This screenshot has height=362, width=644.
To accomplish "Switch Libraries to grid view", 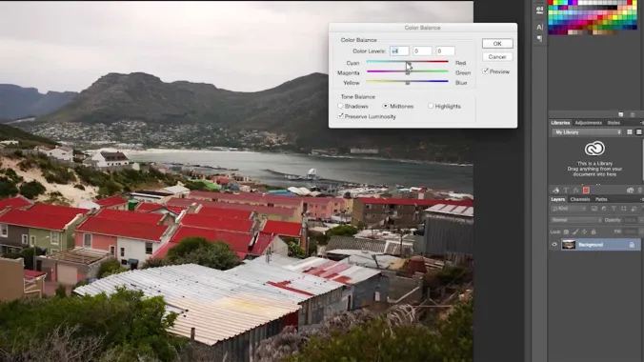I will click(x=629, y=132).
